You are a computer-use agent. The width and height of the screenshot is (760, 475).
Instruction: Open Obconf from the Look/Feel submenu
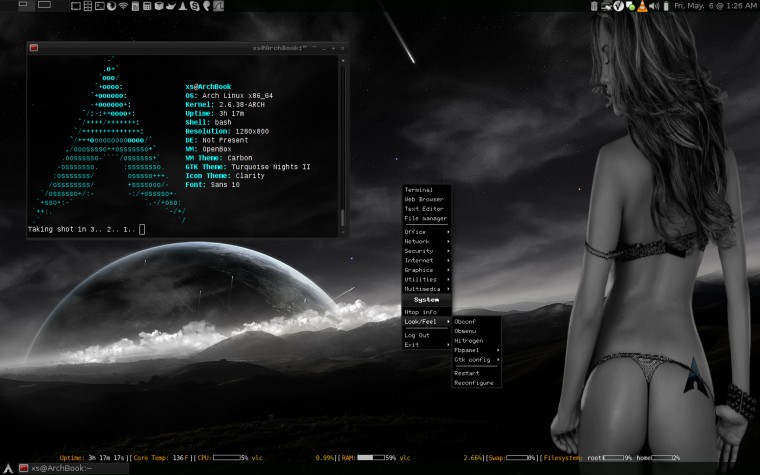(x=476, y=321)
